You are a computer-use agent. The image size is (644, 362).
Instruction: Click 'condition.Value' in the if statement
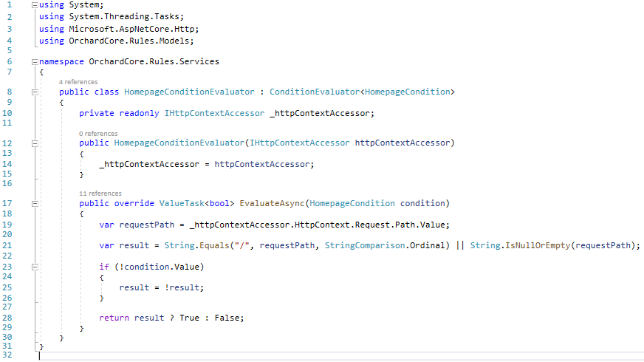point(162,267)
